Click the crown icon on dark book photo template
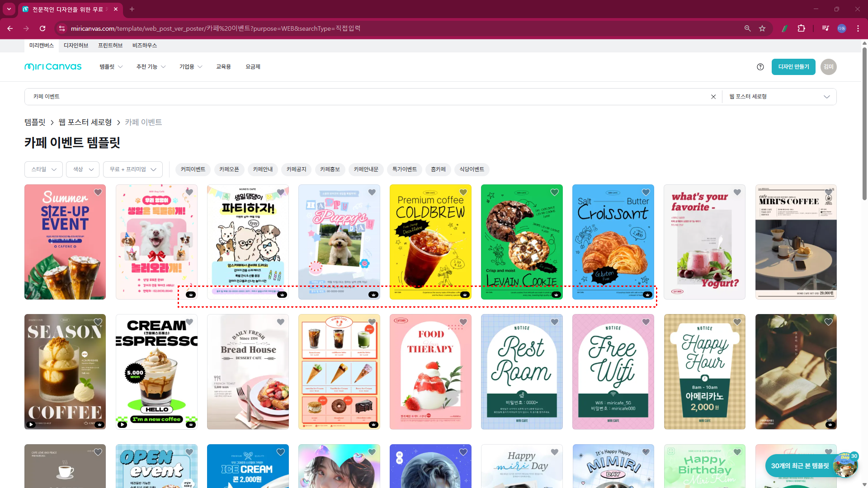The height and width of the screenshot is (488, 868). pos(830,425)
